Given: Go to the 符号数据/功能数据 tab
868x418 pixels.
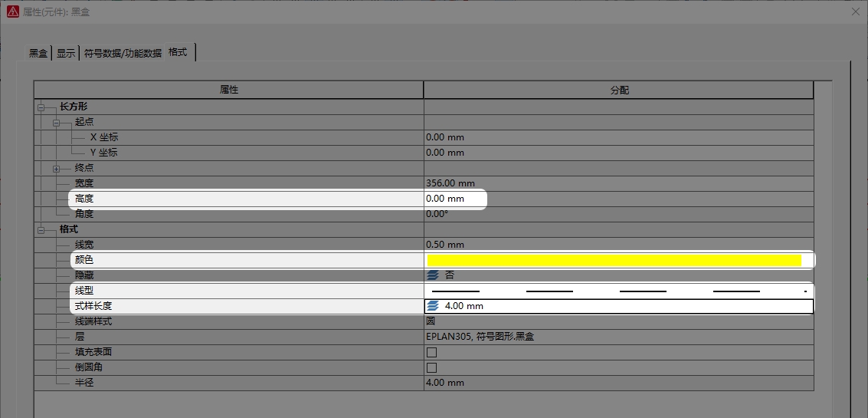Looking at the screenshot, I should pos(123,53).
